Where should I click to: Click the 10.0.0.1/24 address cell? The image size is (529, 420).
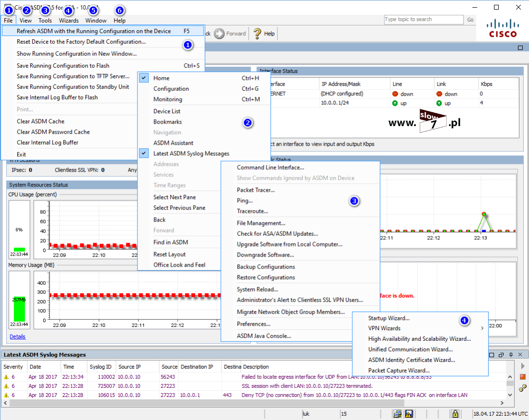[x=354, y=103]
